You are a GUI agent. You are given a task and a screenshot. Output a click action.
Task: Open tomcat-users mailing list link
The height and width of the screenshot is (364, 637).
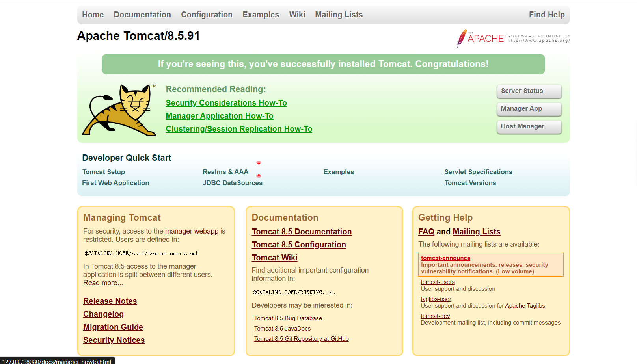pos(438,282)
